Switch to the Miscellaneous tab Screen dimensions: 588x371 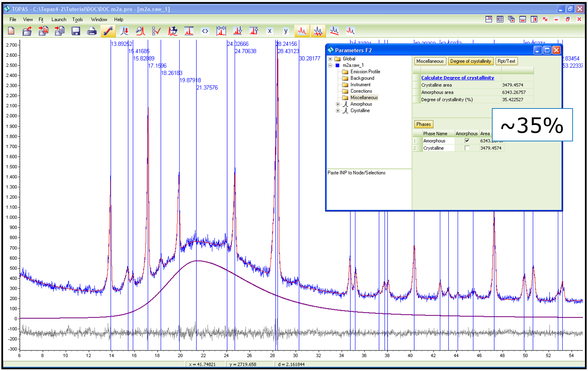(x=430, y=61)
